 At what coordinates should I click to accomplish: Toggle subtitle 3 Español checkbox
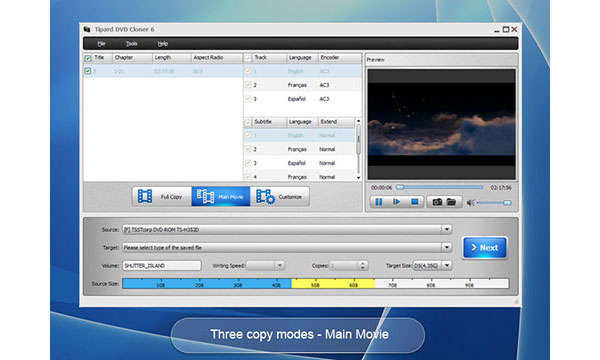[248, 163]
